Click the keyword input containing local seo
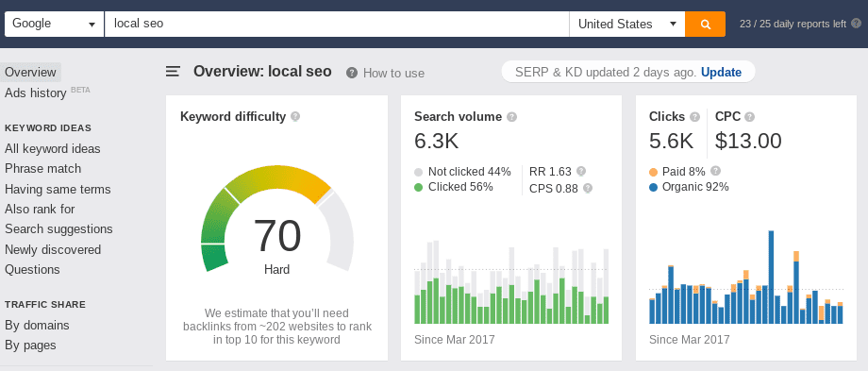868x371 pixels. tap(337, 24)
